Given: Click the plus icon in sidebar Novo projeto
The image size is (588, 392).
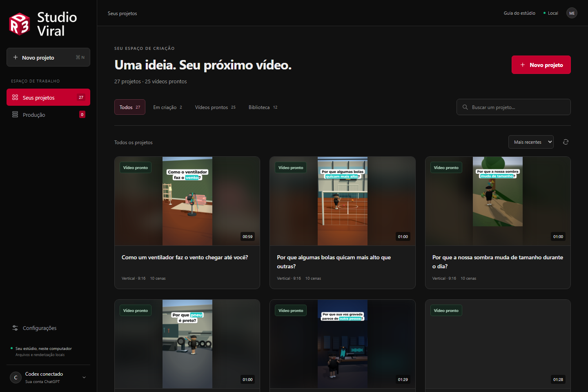Looking at the screenshot, I should click(16, 58).
